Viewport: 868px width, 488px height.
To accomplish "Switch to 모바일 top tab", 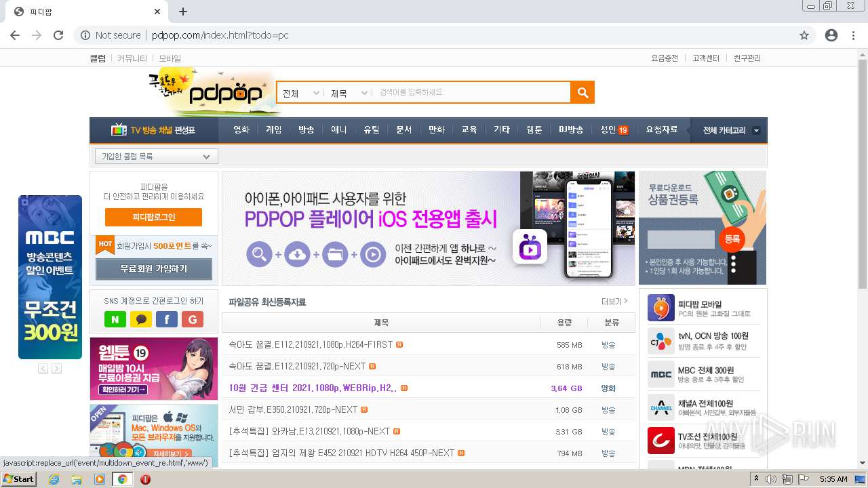I will (170, 58).
